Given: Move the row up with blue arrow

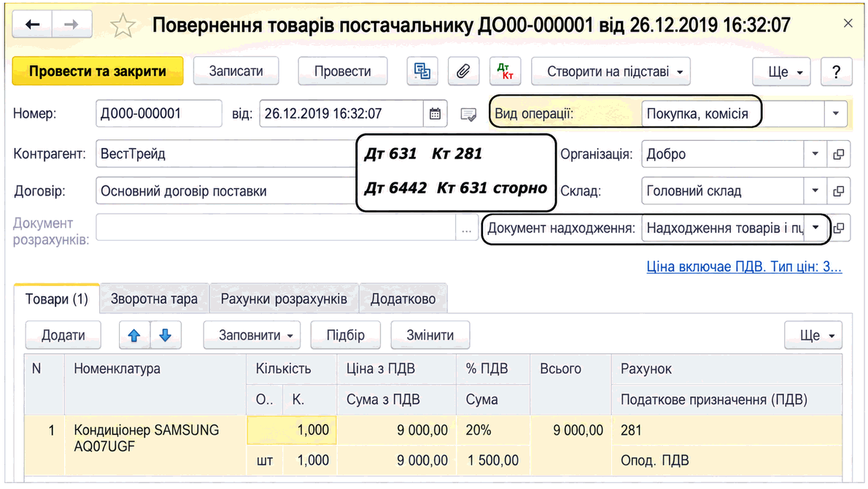Looking at the screenshot, I should tap(134, 335).
